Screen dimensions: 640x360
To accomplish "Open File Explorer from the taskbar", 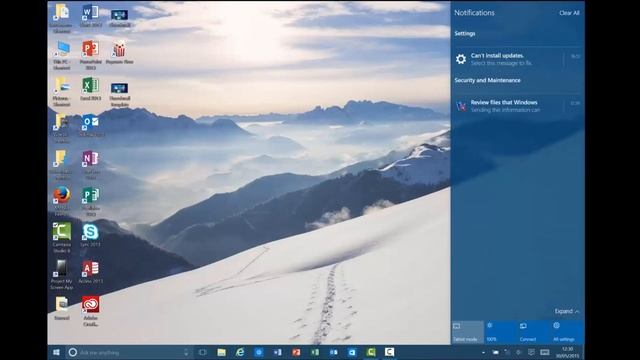I will (221, 352).
